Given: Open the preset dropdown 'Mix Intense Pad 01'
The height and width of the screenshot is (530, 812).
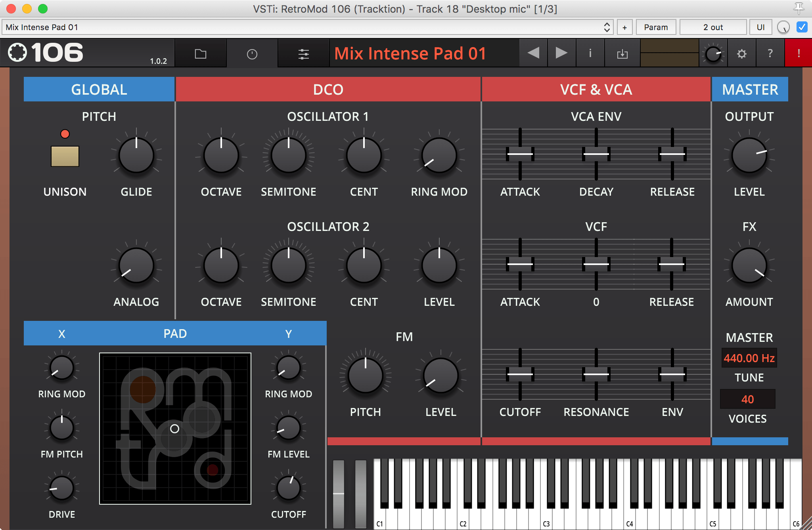Looking at the screenshot, I should (307, 27).
